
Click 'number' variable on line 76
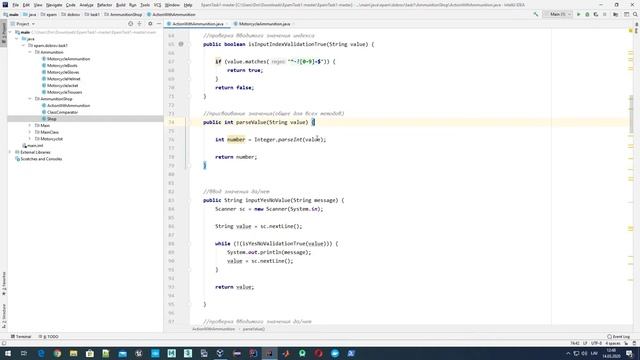tap(236, 140)
